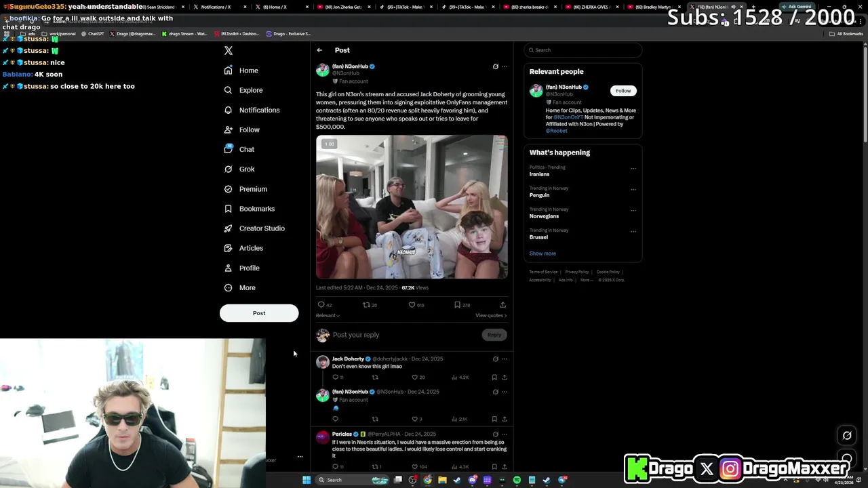Image resolution: width=868 pixels, height=488 pixels.
Task: Open File Explorer from the taskbar
Action: pyautogui.click(x=442, y=480)
